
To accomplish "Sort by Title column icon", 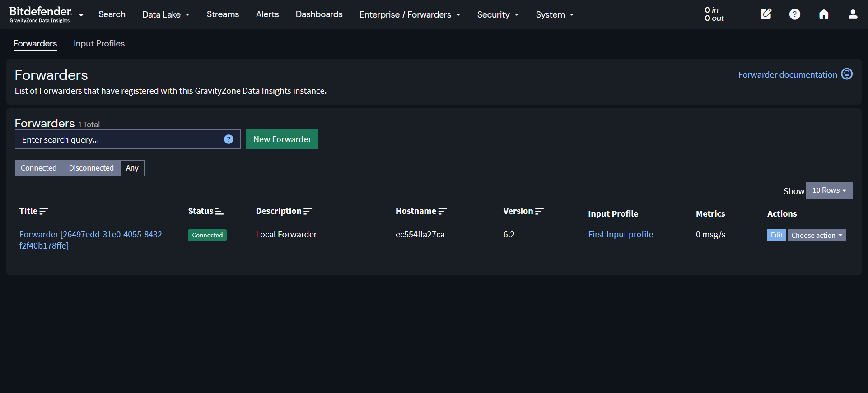I will [x=43, y=211].
